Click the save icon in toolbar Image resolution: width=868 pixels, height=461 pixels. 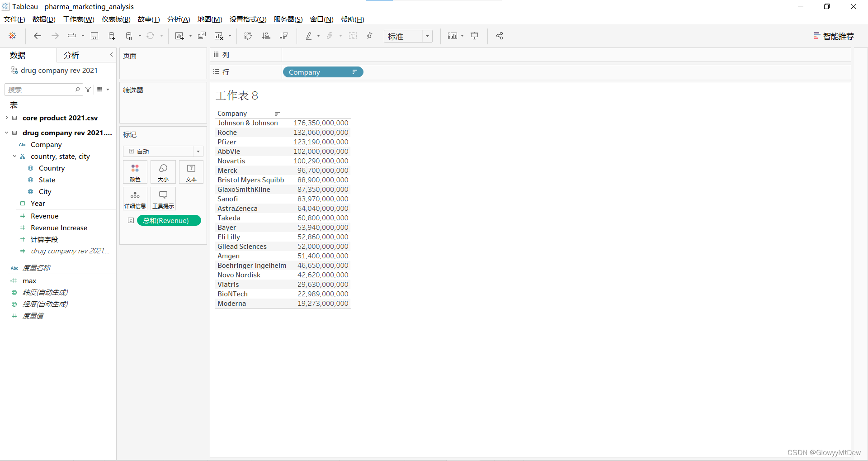(x=94, y=36)
